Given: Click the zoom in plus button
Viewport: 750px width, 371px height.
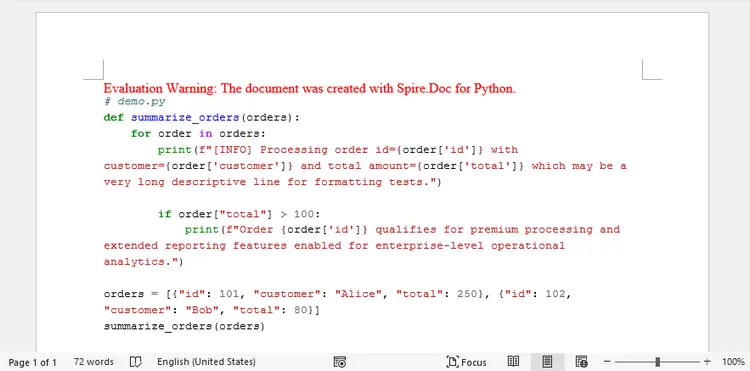Looking at the screenshot, I should (x=707, y=362).
